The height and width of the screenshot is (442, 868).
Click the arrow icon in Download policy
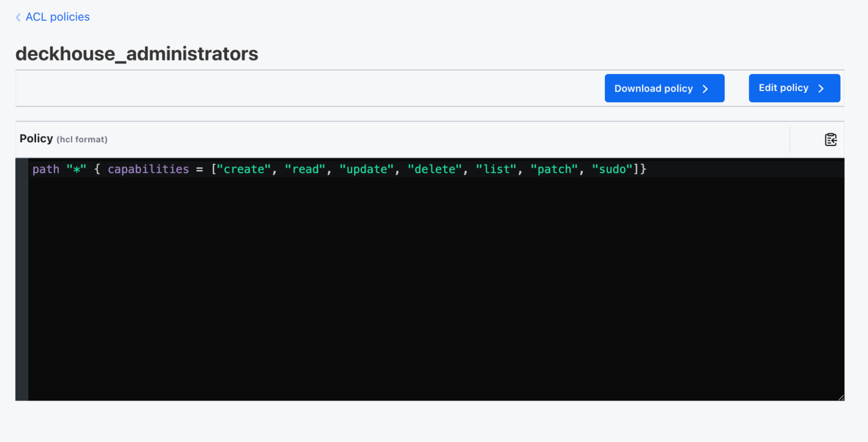705,89
